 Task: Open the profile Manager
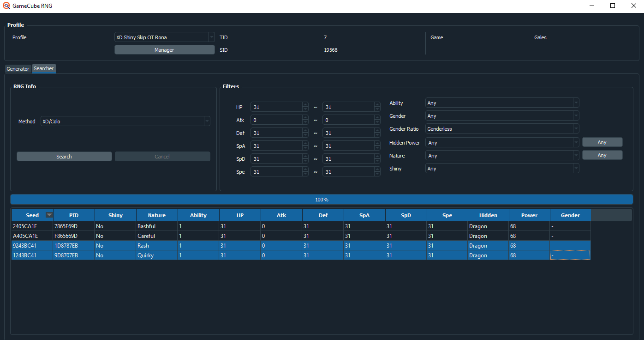pos(164,49)
